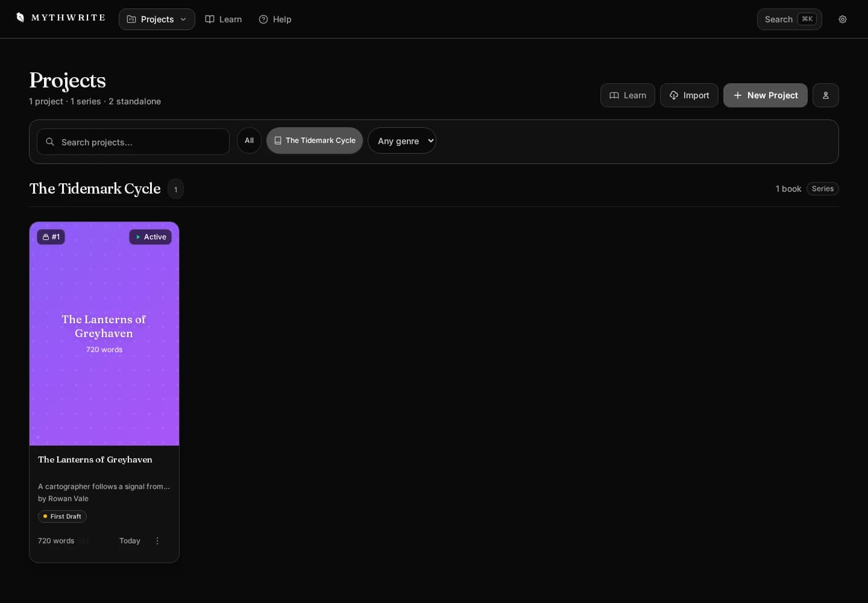
Task: Click "The Tidemark Cycle" section heading
Action: point(95,189)
